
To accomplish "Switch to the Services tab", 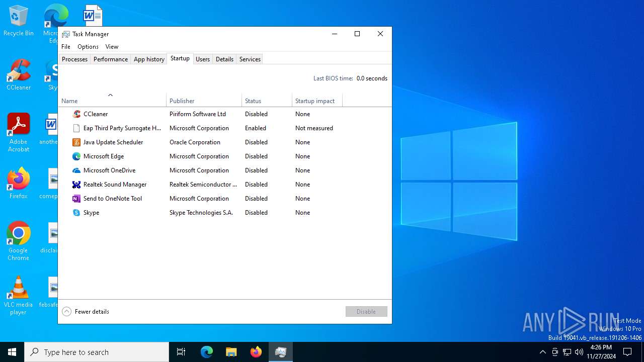I will 250,59.
